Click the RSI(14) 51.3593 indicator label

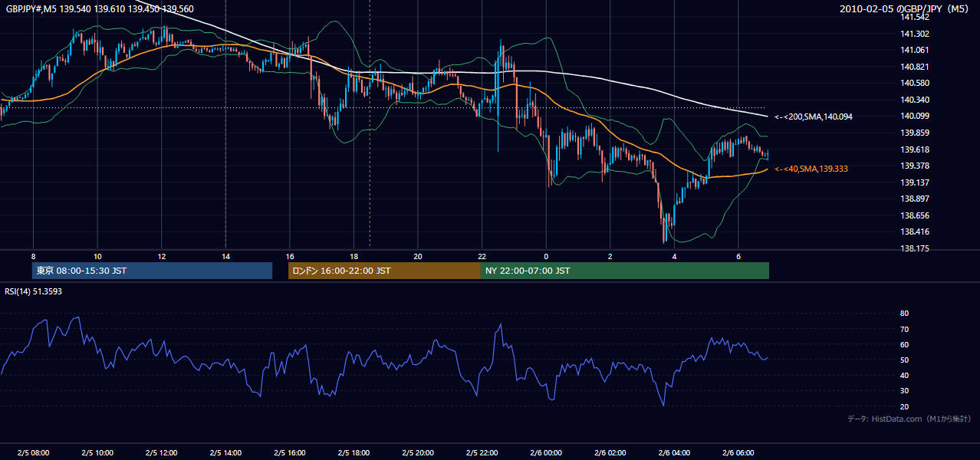[33, 291]
